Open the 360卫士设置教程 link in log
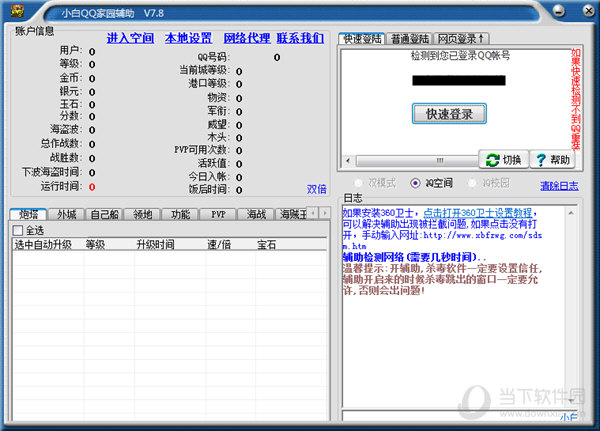600x431 pixels. 478,213
